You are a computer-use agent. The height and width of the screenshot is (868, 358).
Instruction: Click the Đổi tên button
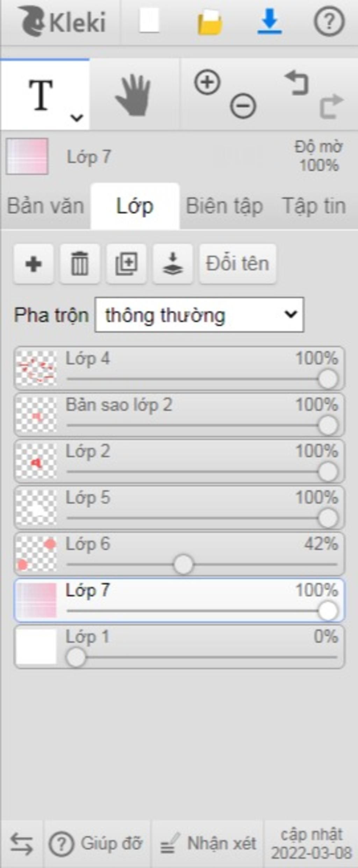tap(237, 264)
